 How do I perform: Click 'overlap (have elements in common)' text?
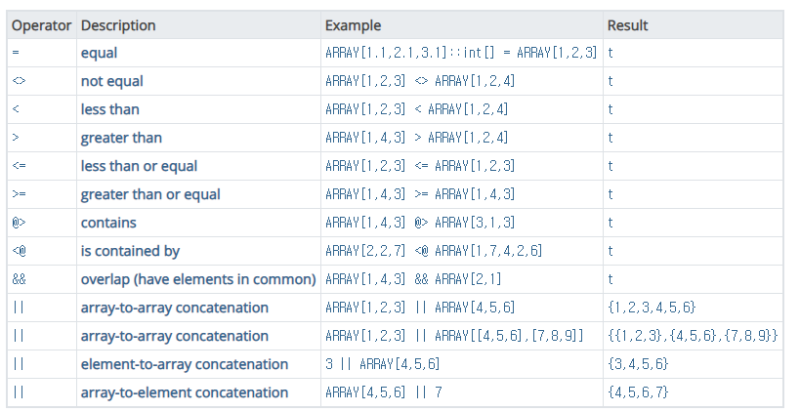198,279
